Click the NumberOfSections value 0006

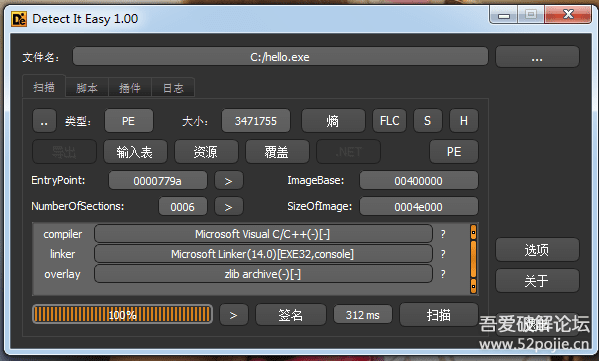(x=183, y=206)
